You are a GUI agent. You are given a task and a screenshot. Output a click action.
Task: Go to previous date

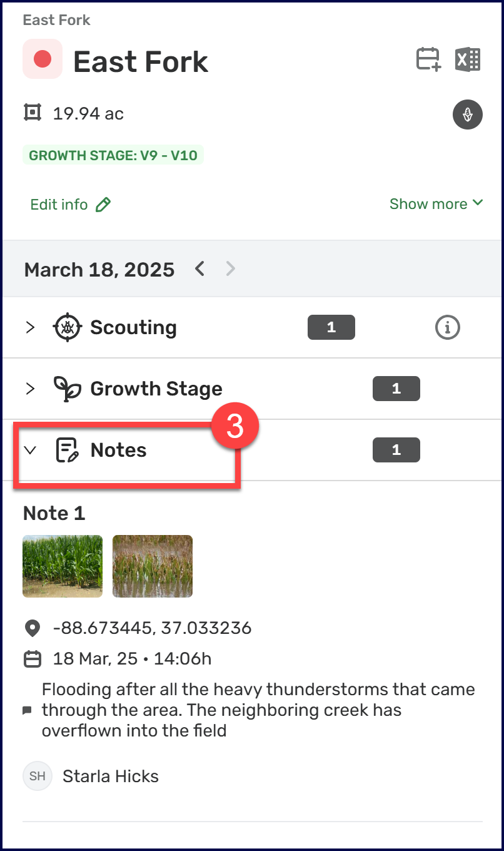coord(199,269)
